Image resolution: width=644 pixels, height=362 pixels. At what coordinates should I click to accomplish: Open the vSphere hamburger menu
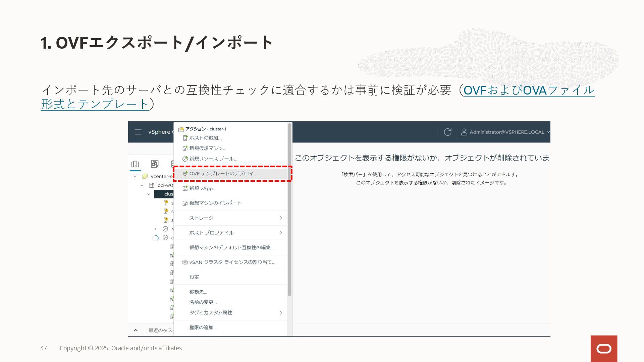point(138,132)
